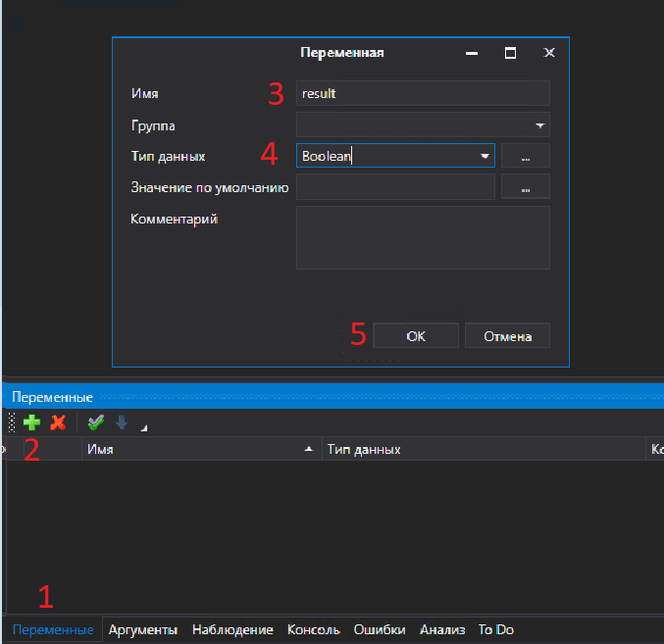Minimize the Переменная dialog
This screenshot has width=664, height=644.
[472, 53]
